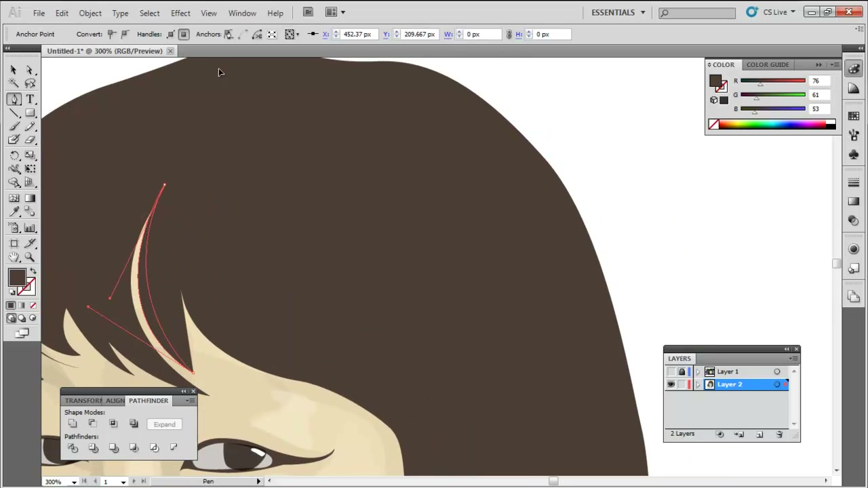Select the Blob Brush tool
The width and height of the screenshot is (868, 488).
pos(14,140)
